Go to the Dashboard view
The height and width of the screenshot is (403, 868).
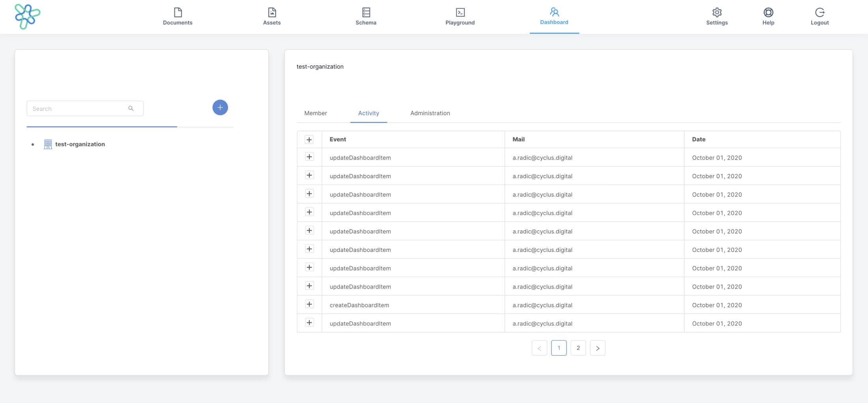coord(554,17)
